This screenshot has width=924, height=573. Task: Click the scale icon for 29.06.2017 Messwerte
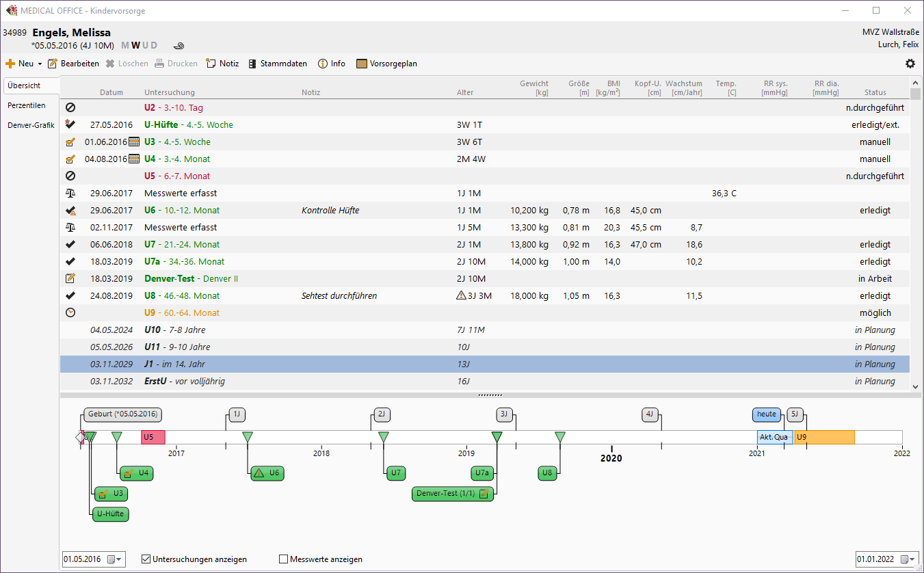pyautogui.click(x=70, y=194)
